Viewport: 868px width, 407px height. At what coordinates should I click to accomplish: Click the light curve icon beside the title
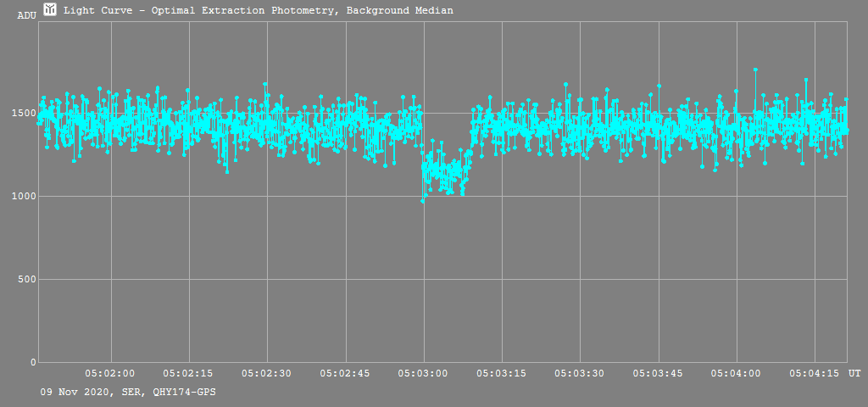pos(50,9)
